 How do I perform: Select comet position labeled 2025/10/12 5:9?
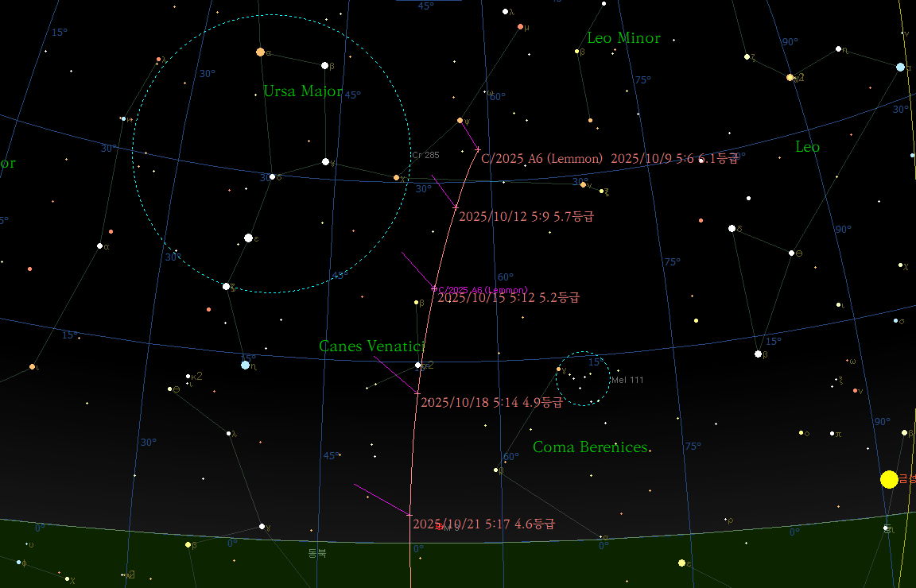click(455, 207)
